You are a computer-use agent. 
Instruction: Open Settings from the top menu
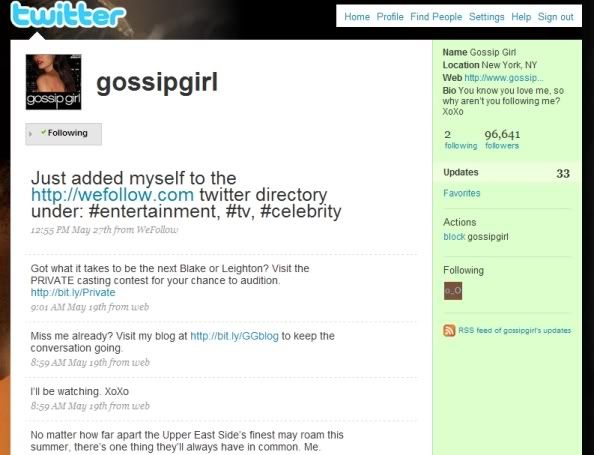[x=486, y=17]
